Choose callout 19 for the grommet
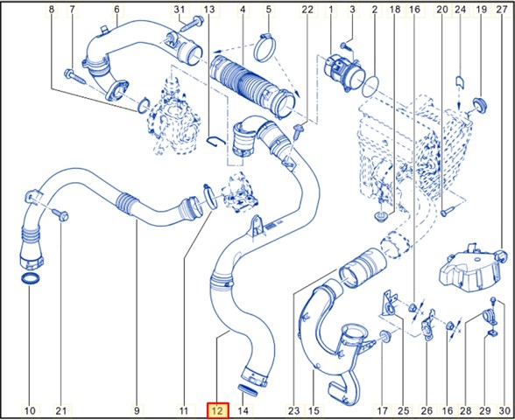The height and width of the screenshot is (420, 515). pos(481,10)
